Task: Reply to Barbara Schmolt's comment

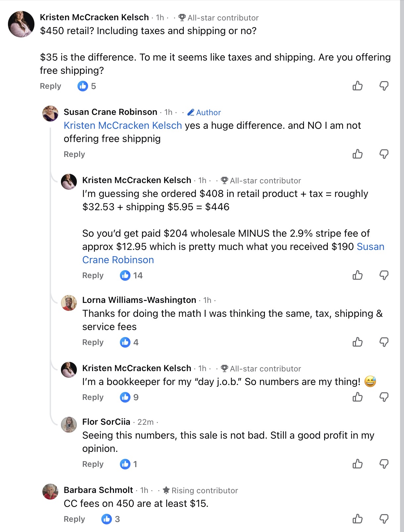Action: pyautogui.click(x=74, y=519)
